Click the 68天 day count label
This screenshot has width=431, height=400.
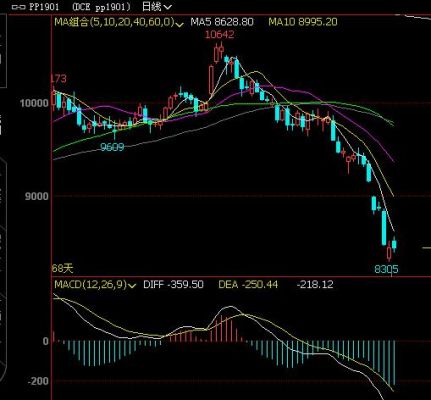(63, 268)
